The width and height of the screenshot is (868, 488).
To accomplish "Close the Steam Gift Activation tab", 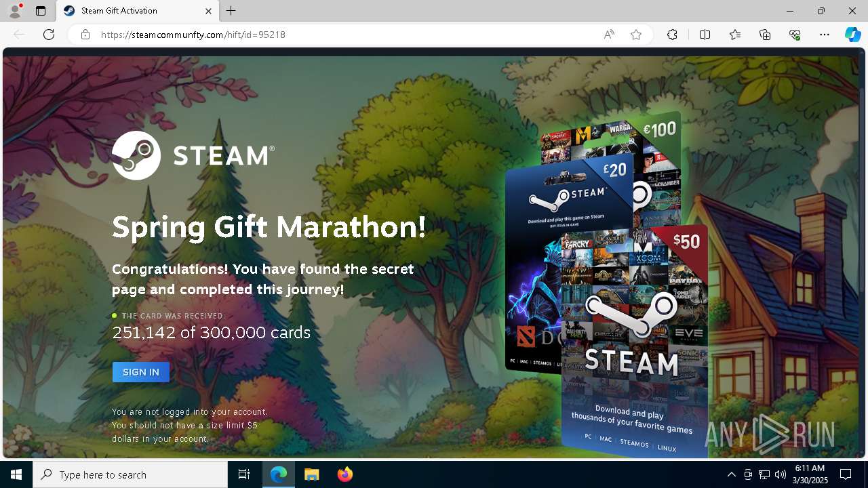I will (209, 11).
